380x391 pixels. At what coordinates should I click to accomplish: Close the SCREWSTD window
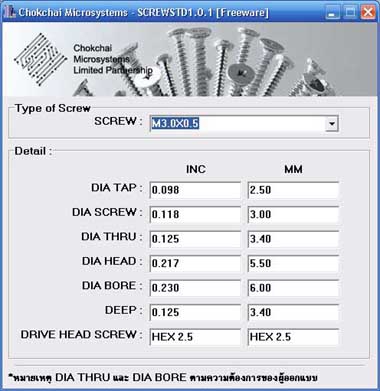click(x=368, y=13)
